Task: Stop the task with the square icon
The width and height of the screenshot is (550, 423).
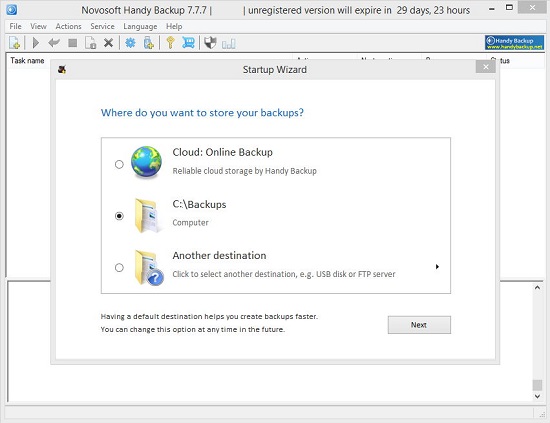Action: pyautogui.click(x=73, y=43)
